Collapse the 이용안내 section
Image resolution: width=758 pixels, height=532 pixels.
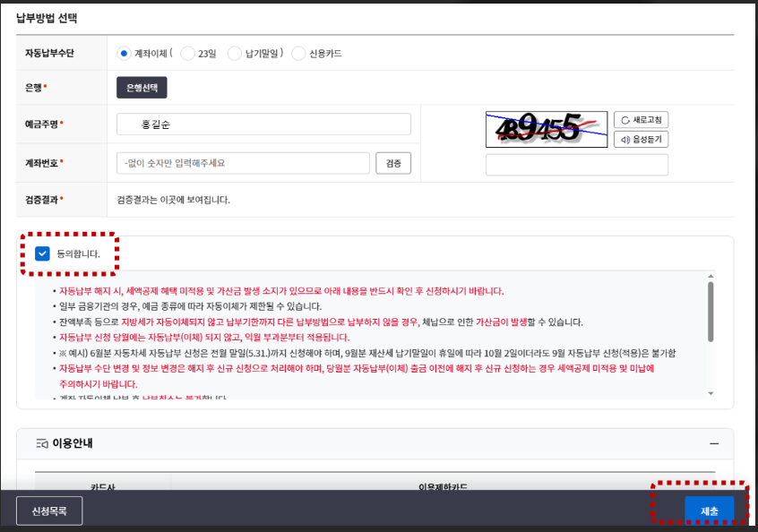(x=714, y=443)
